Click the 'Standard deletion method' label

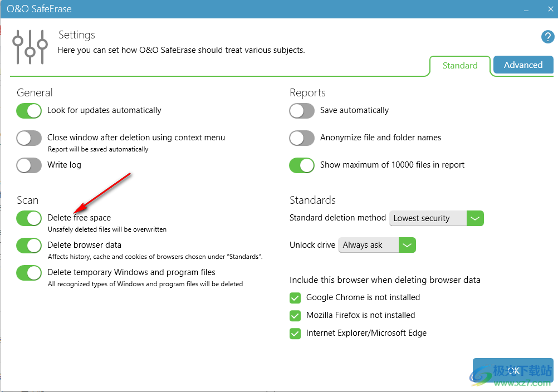(337, 218)
